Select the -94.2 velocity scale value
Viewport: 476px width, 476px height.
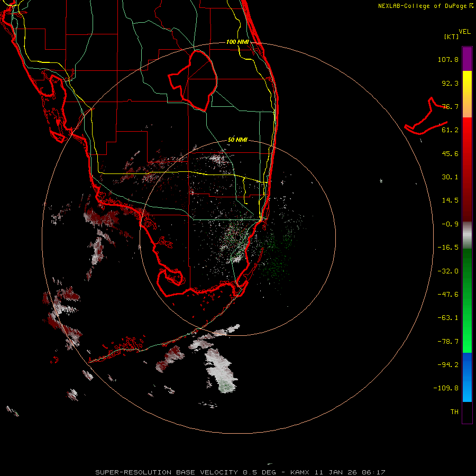click(448, 365)
